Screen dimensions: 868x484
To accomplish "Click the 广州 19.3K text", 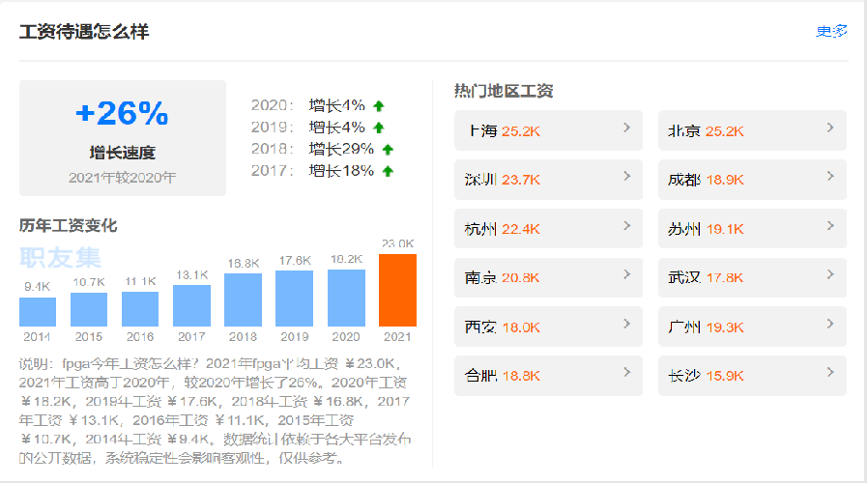I will 706,327.
